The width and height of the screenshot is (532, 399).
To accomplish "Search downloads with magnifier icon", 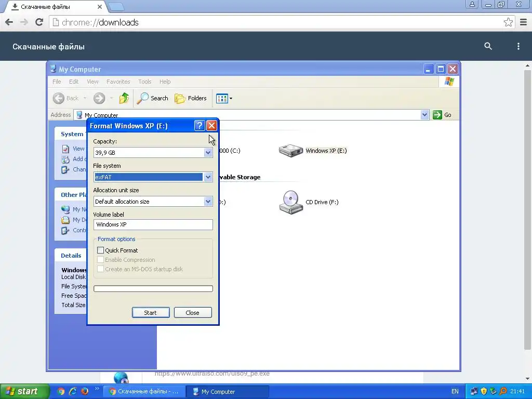I will tap(488, 46).
